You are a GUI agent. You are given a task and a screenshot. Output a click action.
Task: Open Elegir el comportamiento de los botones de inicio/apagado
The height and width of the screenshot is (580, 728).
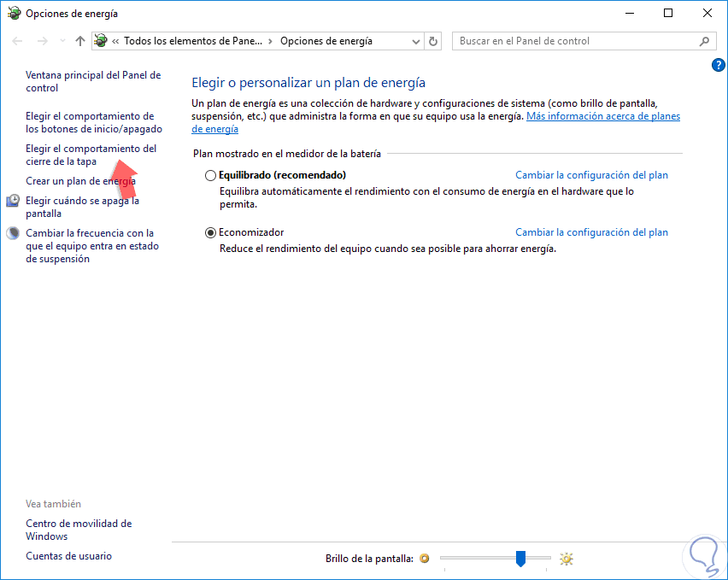point(94,122)
